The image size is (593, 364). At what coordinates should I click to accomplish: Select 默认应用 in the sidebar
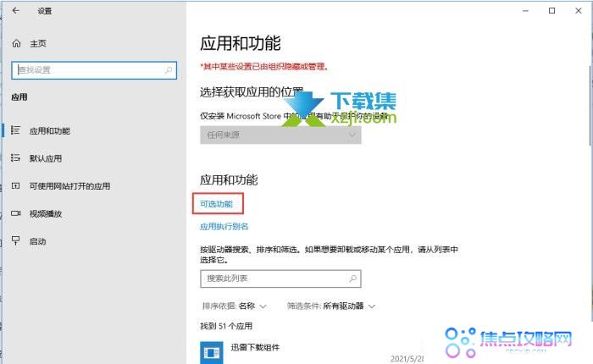(x=46, y=158)
